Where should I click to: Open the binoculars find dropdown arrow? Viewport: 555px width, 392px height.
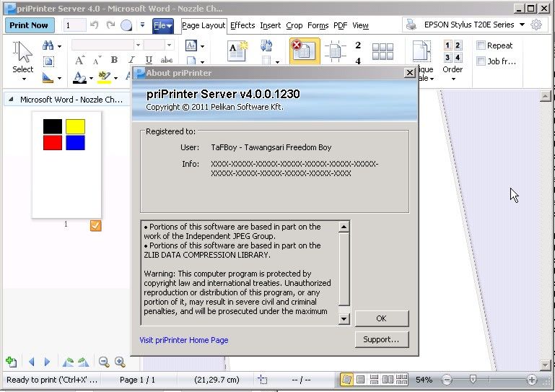[59, 46]
